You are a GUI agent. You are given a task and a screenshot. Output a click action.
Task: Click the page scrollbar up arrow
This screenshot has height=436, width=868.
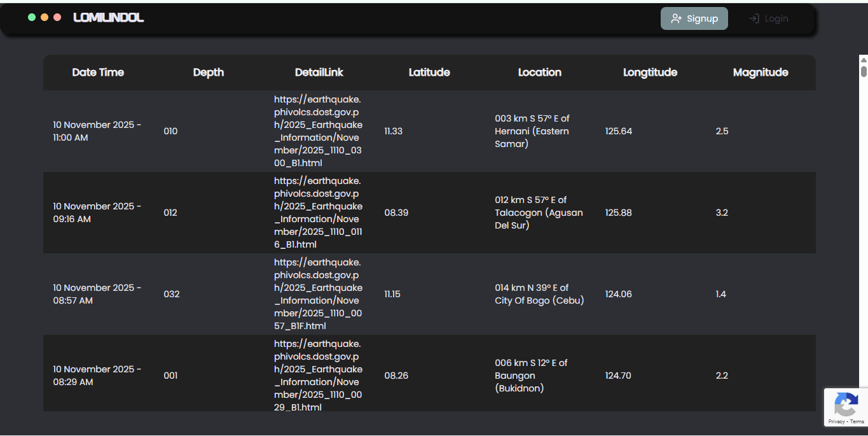(864, 59)
